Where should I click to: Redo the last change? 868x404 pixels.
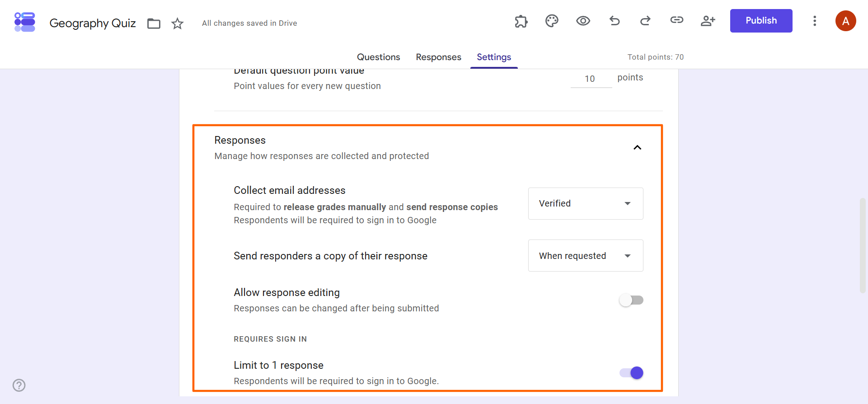[645, 21]
